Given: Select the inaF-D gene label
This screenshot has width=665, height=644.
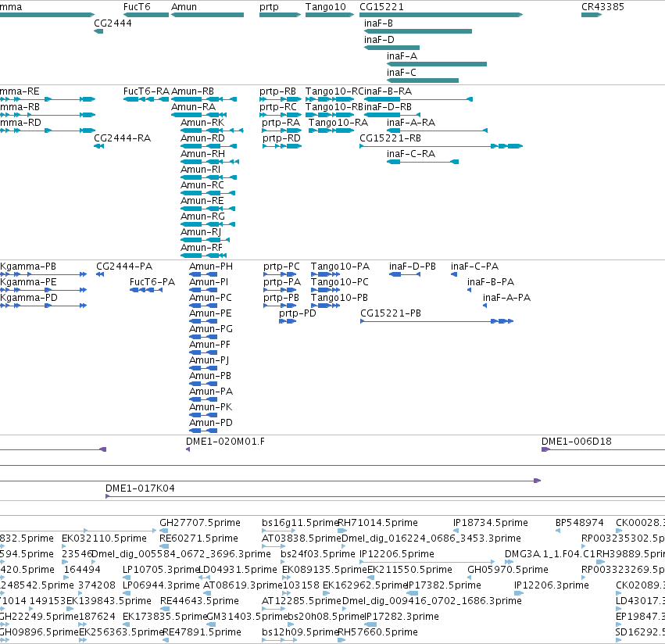Looking at the screenshot, I should click(x=379, y=39).
